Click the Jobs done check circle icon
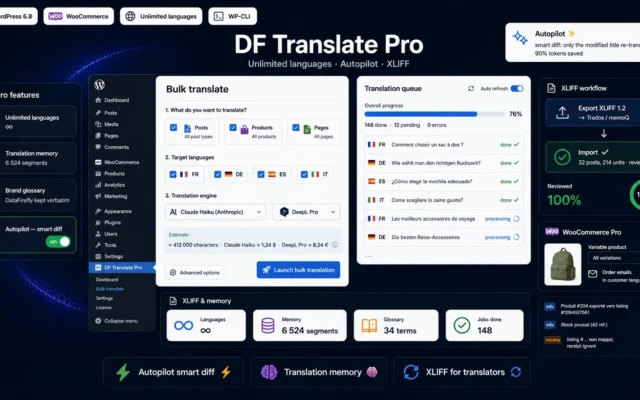Viewport: 640px width, 400px height. click(x=462, y=325)
